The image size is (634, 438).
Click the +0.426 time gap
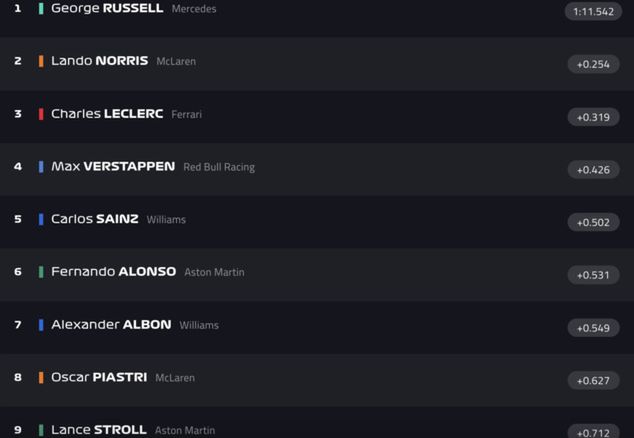pyautogui.click(x=593, y=170)
